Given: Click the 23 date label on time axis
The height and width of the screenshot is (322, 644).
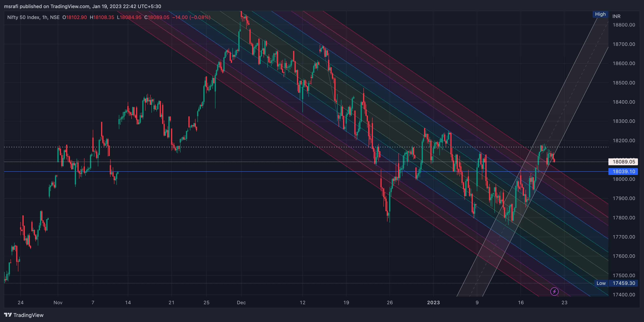Looking at the screenshot, I should (565, 303).
